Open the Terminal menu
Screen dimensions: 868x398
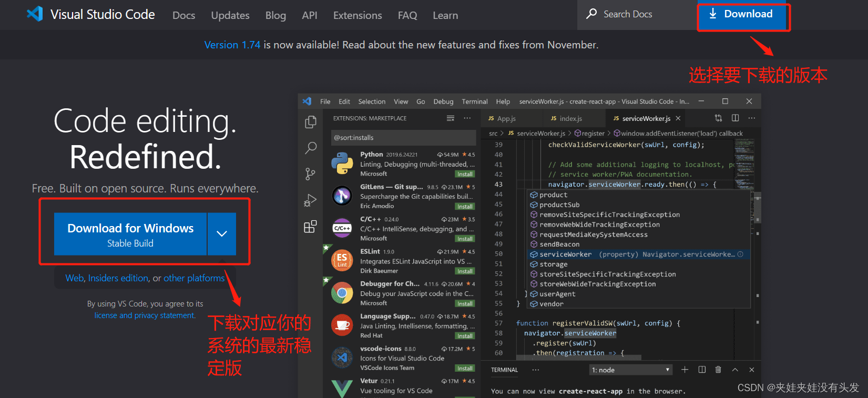coord(475,101)
